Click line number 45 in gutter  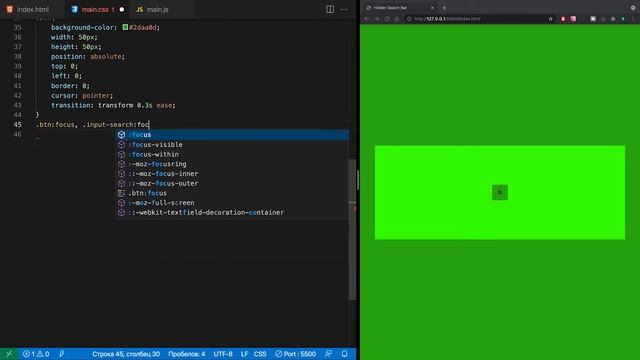click(18, 124)
